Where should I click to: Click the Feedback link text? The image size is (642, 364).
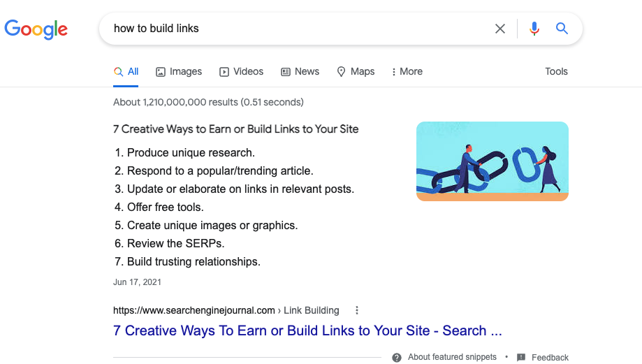pos(550,358)
